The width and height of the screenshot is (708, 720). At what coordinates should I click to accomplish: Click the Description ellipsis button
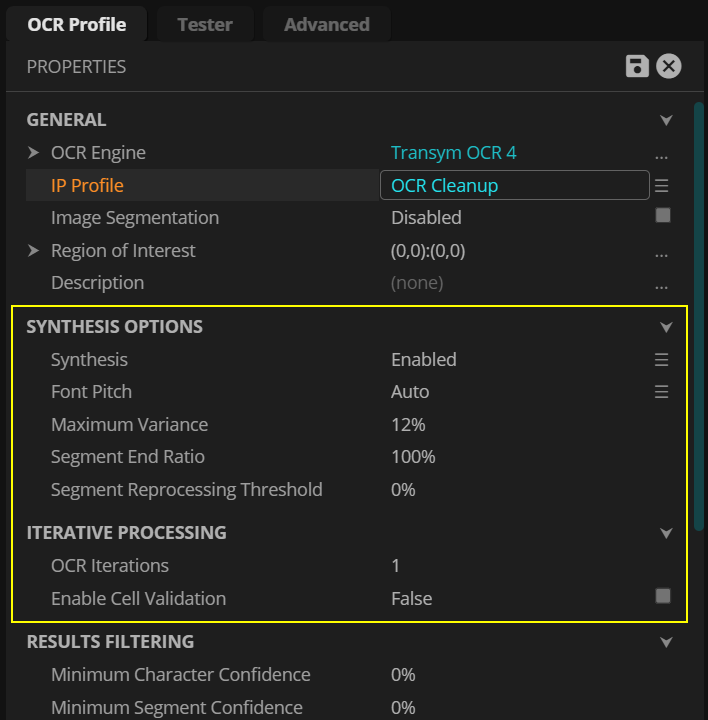pyautogui.click(x=661, y=284)
